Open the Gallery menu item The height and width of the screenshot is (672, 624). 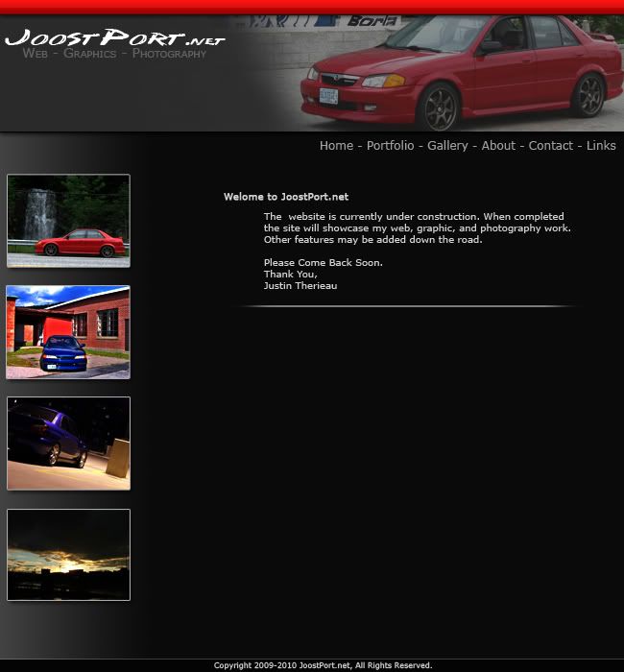click(447, 146)
